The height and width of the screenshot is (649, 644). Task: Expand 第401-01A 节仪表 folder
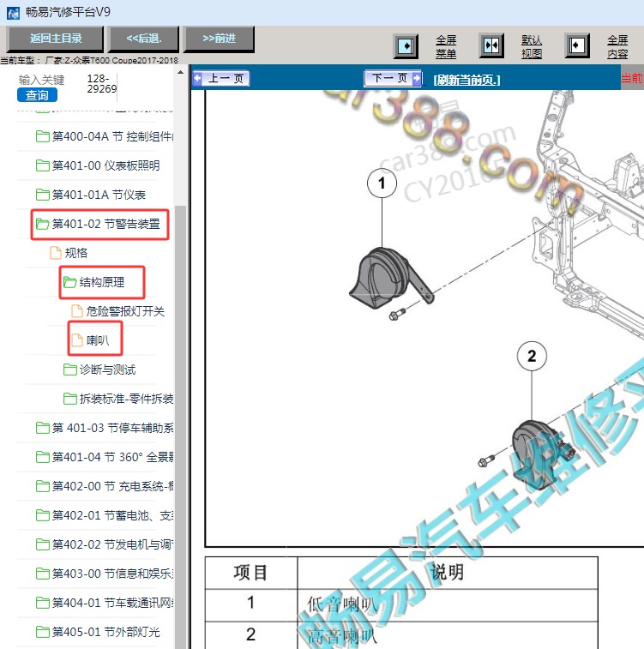pos(91,195)
